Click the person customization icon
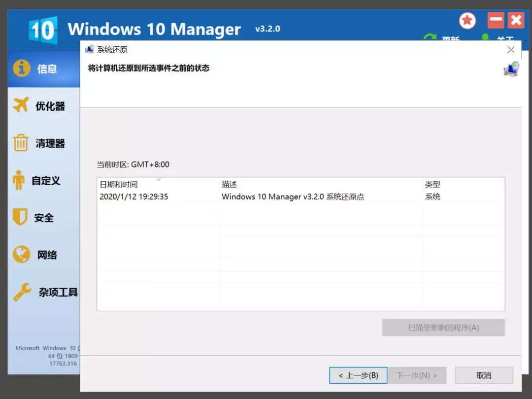The image size is (532, 399). coord(19,180)
